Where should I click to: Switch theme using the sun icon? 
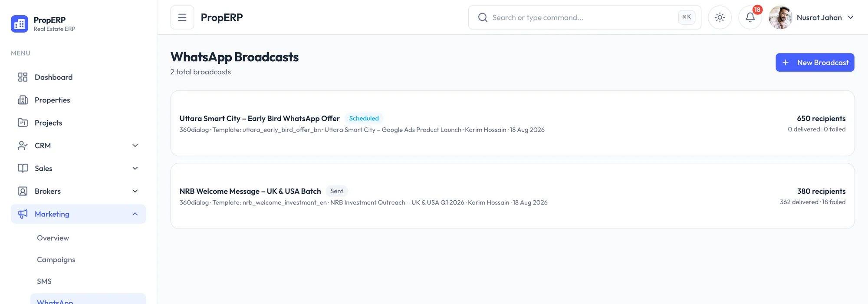[x=720, y=17]
